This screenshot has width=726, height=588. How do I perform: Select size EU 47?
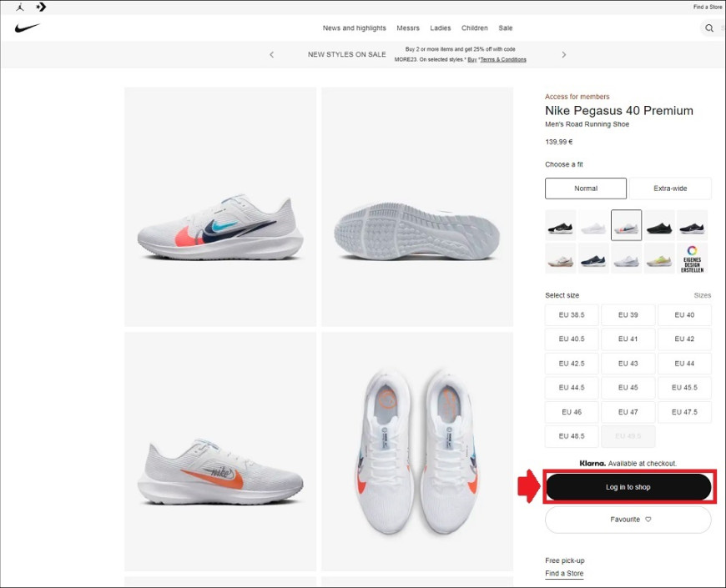(x=628, y=412)
